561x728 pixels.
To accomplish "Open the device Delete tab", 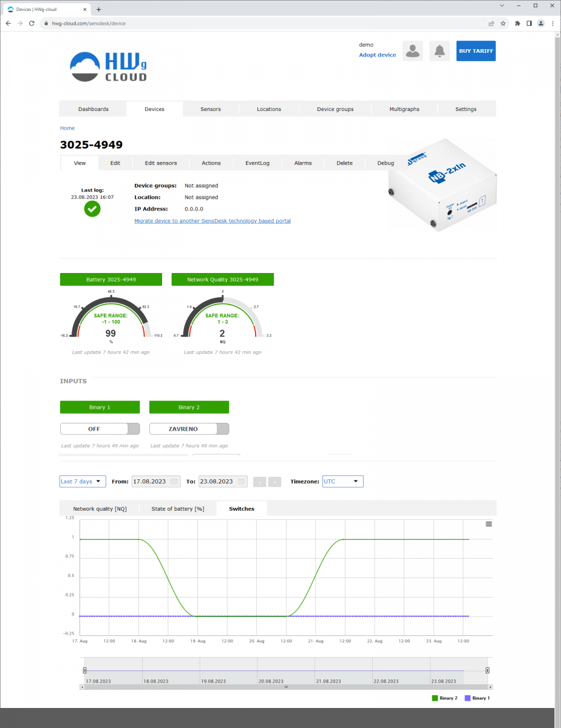I will [344, 163].
